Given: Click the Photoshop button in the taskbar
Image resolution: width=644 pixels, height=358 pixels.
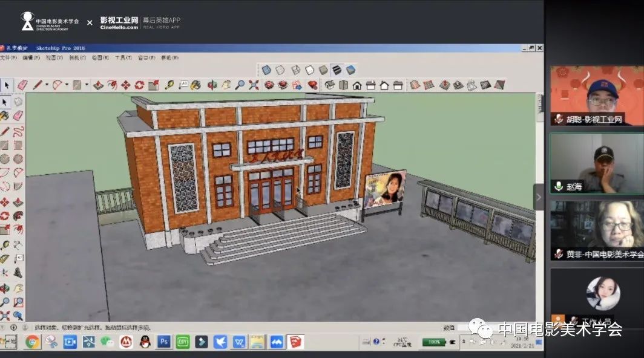Looking at the screenshot, I should (163, 342).
